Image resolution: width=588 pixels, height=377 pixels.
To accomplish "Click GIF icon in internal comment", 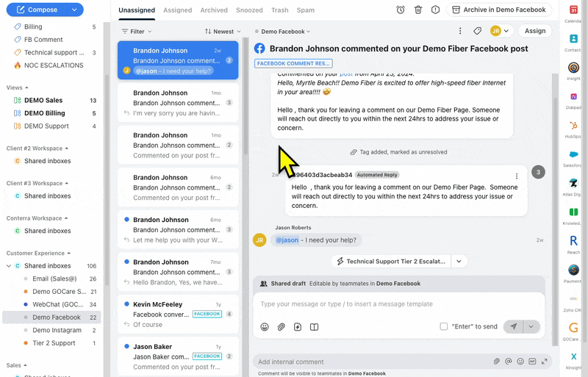I will point(532,362).
